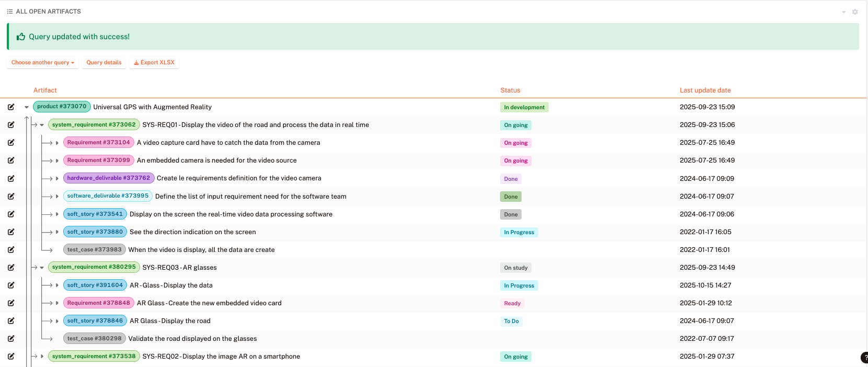Click edit icon for test_case #380298 row
The image size is (868, 367).
click(11, 339)
